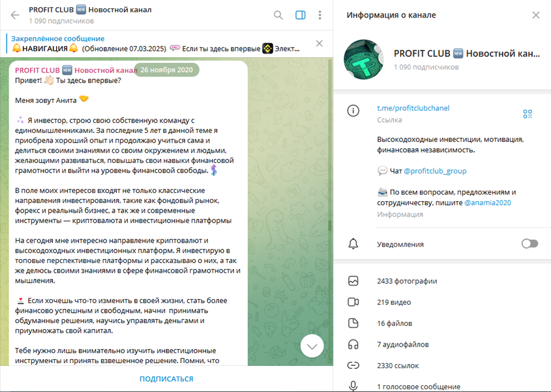Viewport: 551px width, 392px height.
Task: Click the chat scrollbar track
Action: pos(330,211)
